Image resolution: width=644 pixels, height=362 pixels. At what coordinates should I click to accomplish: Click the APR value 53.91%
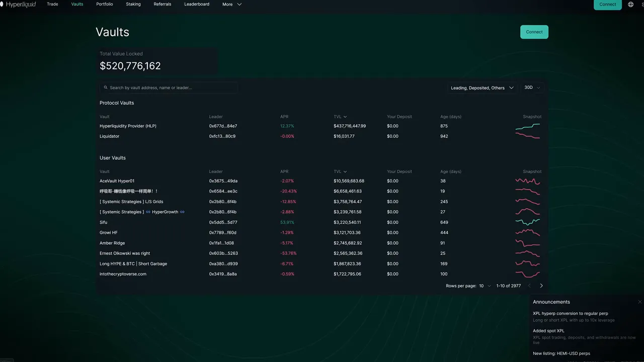point(287,222)
